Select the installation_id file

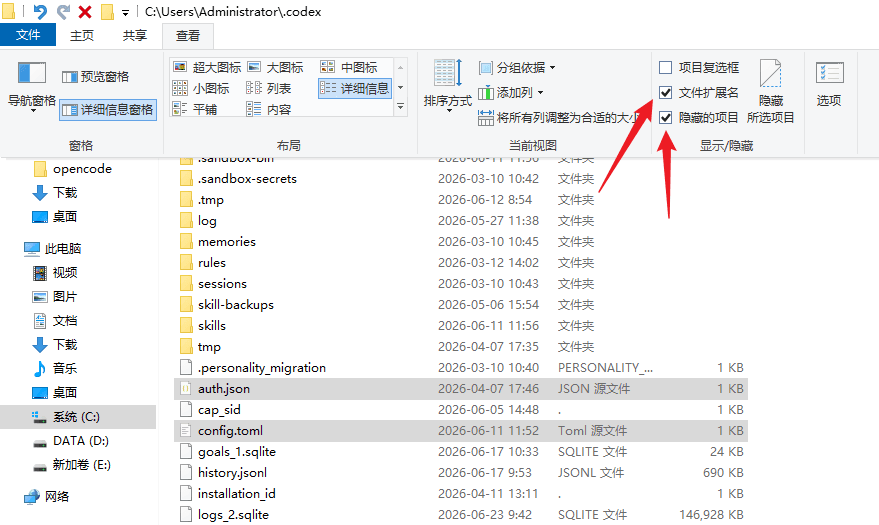237,494
